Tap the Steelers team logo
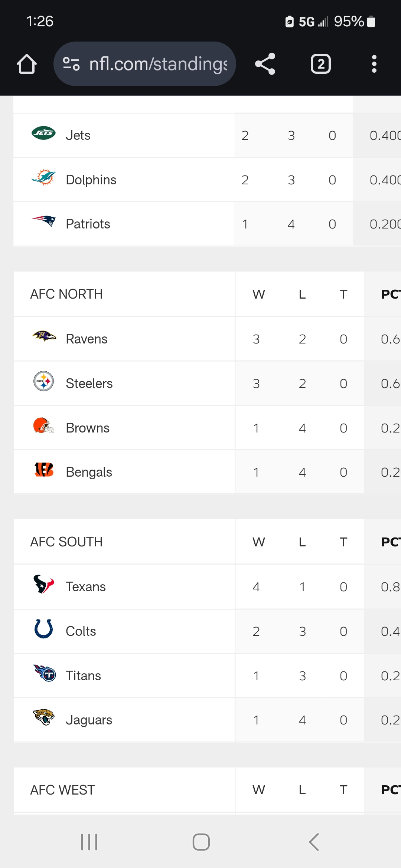The height and width of the screenshot is (868, 401). (44, 381)
